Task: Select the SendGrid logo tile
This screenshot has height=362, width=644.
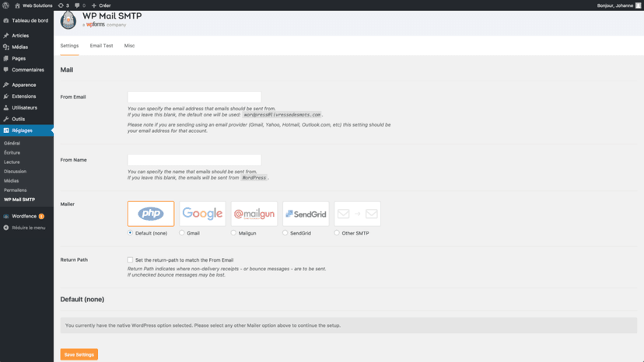Action: [306, 214]
